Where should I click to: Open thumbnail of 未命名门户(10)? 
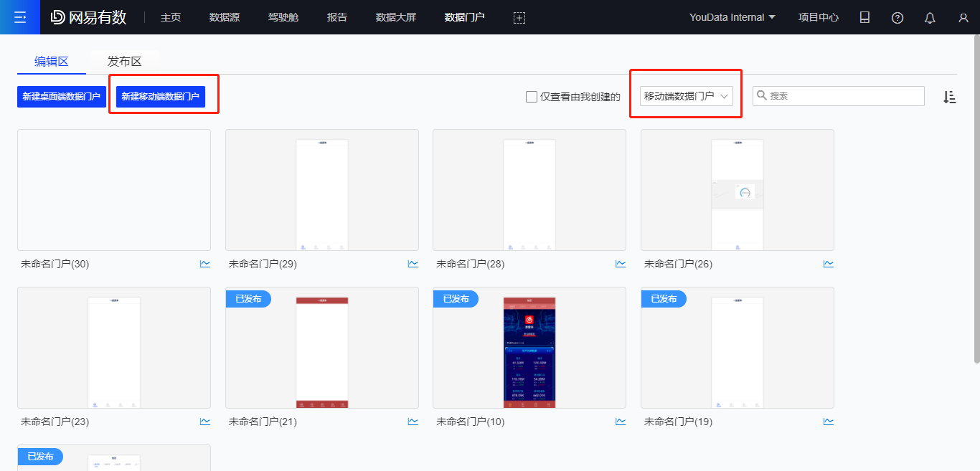tap(529, 348)
